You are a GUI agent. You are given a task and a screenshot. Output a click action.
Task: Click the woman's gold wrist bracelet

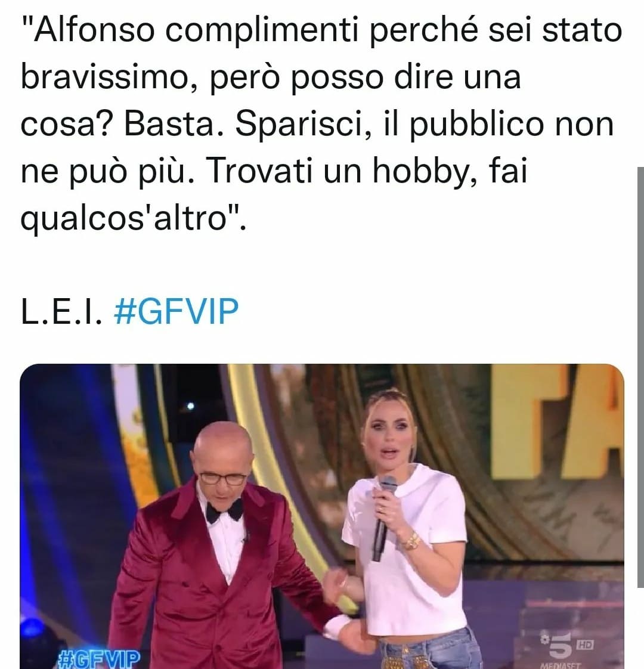tap(412, 541)
